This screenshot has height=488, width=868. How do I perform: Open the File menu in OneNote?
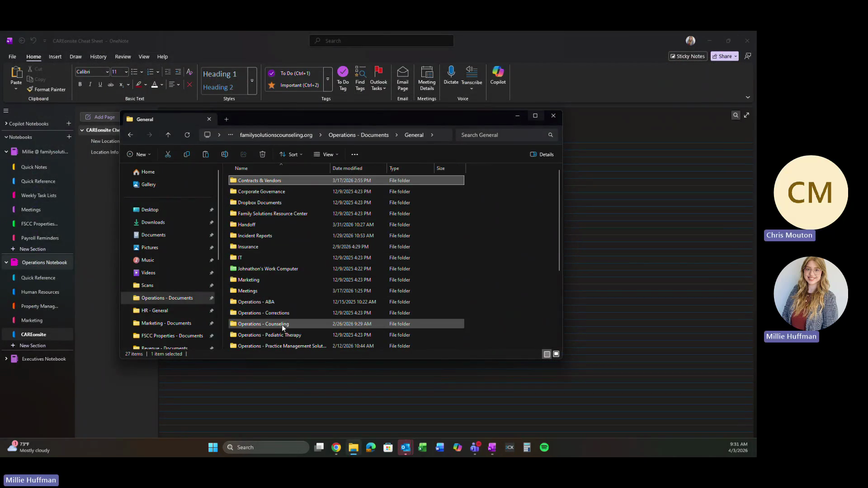12,56
